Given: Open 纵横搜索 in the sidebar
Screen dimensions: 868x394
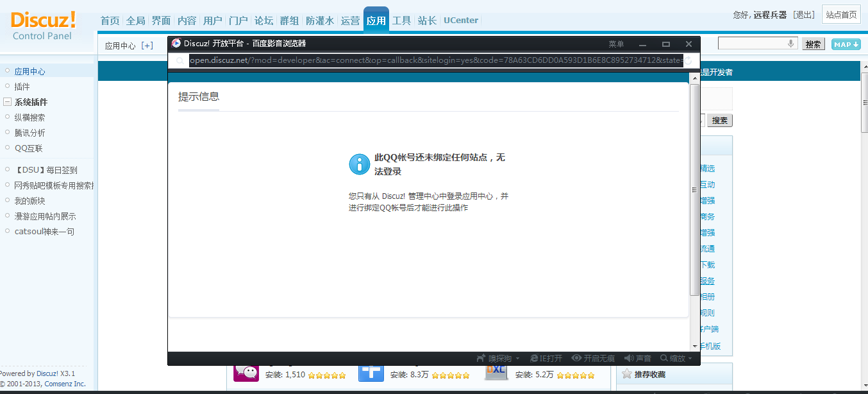Looking at the screenshot, I should [x=30, y=117].
